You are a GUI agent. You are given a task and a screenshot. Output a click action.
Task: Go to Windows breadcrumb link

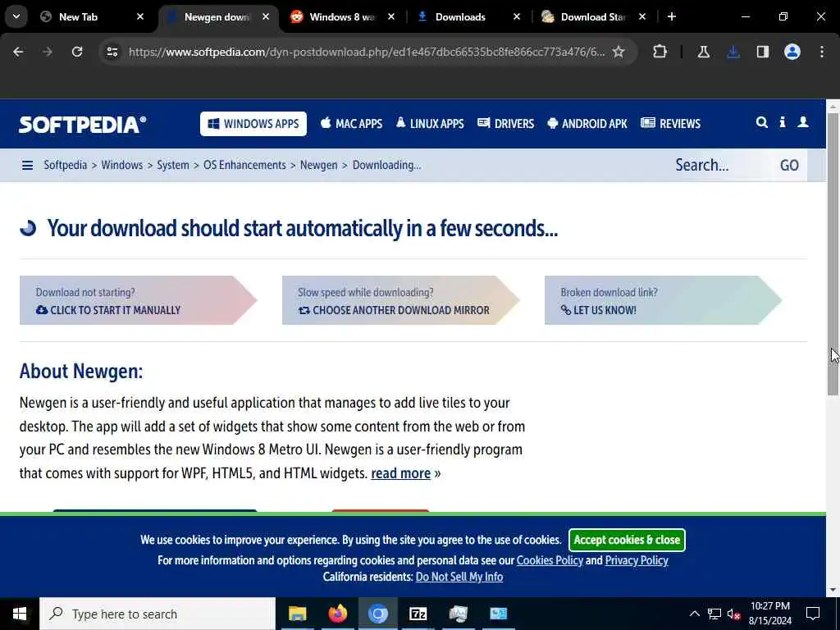click(x=122, y=165)
